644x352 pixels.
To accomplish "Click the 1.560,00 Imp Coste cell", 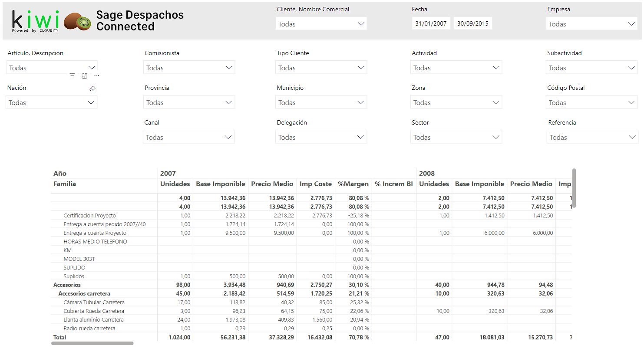I will [322, 320].
